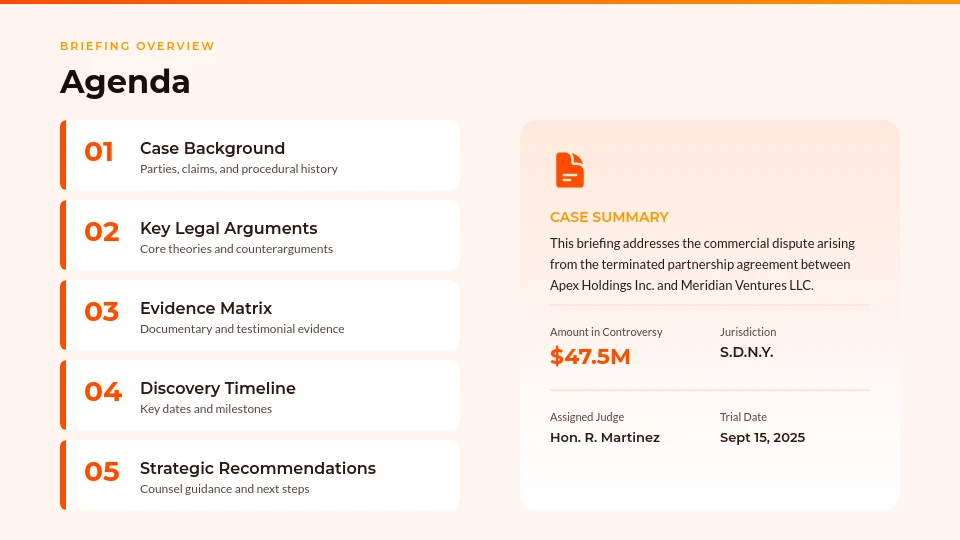The image size is (960, 540).
Task: Click the 04 section number
Action: click(102, 392)
